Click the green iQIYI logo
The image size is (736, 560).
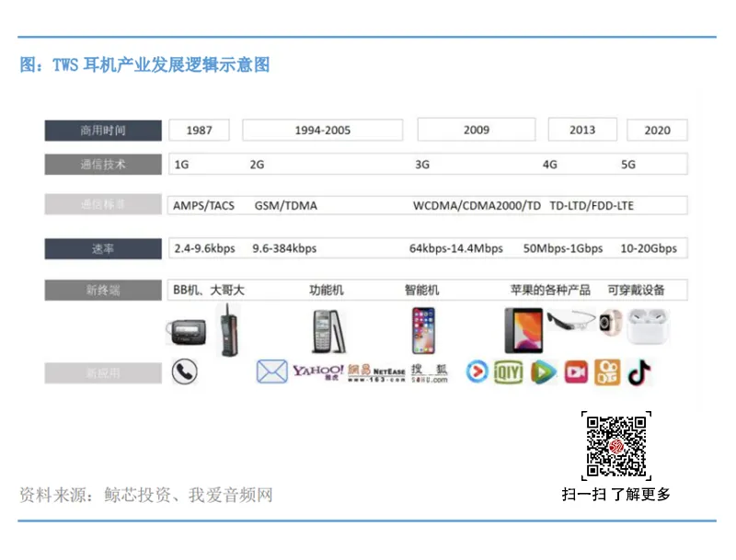509,372
